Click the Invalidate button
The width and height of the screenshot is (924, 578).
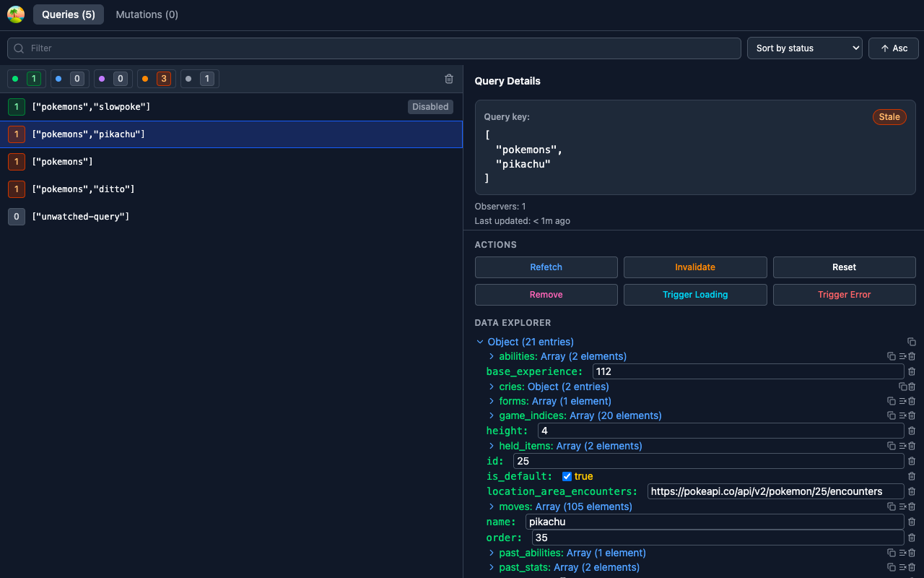tap(695, 267)
